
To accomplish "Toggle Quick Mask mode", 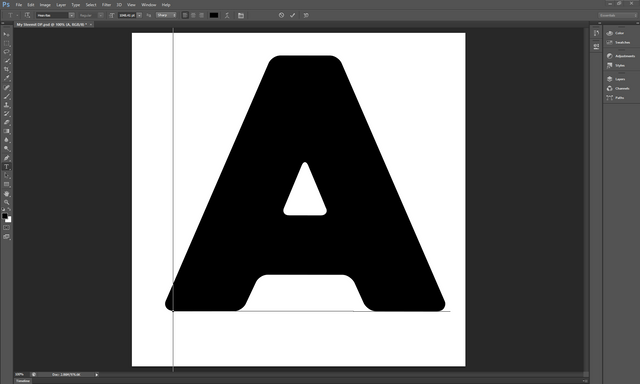I will pyautogui.click(x=6, y=228).
